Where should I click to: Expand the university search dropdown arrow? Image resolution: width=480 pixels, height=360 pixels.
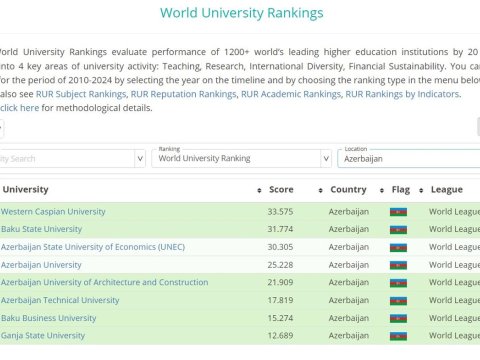coord(140,159)
